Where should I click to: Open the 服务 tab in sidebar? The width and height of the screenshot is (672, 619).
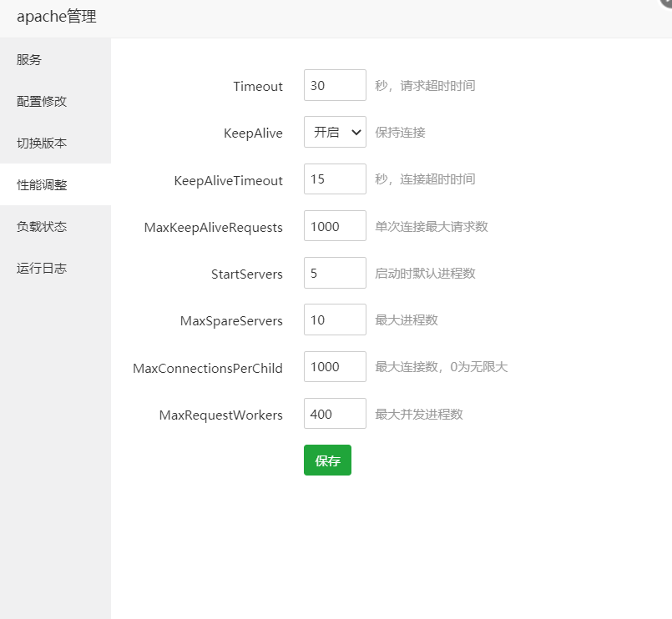(x=55, y=59)
